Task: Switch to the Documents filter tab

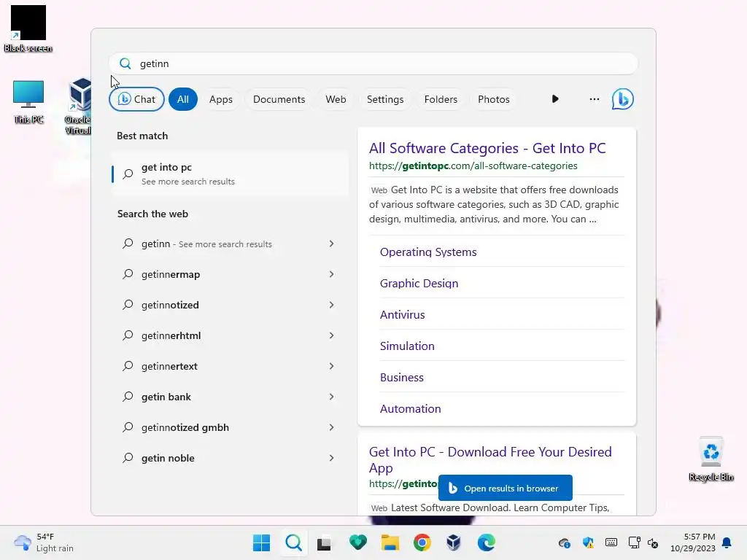Action: (x=279, y=99)
